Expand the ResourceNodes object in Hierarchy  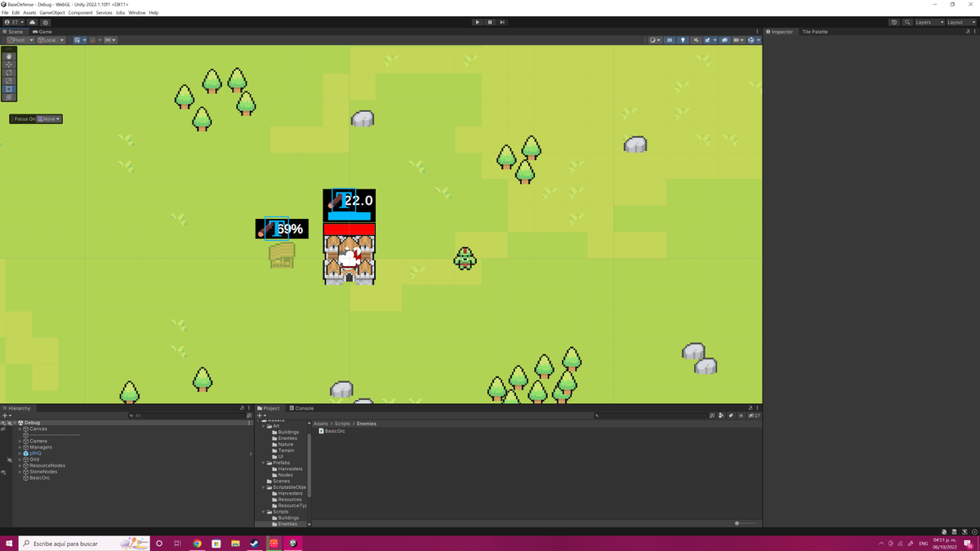20,465
